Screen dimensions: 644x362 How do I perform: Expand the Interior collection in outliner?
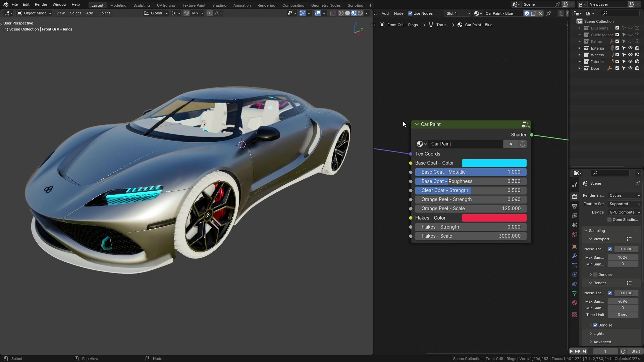579,62
